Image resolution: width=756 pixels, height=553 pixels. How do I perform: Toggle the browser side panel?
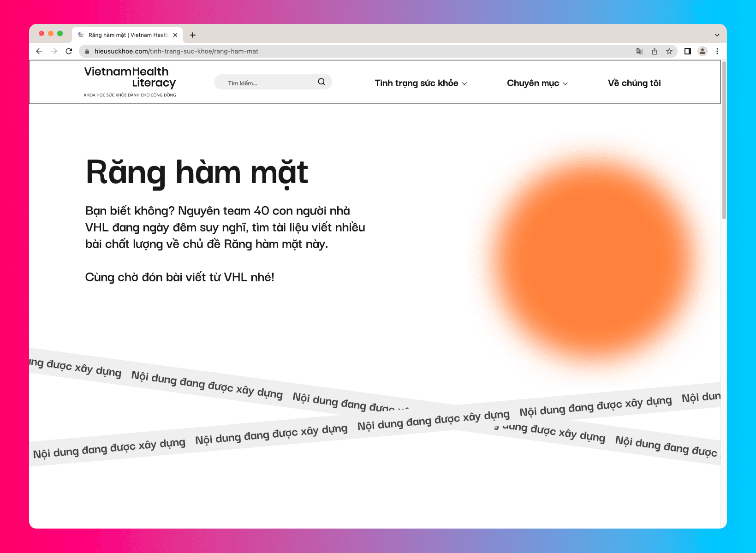point(687,51)
